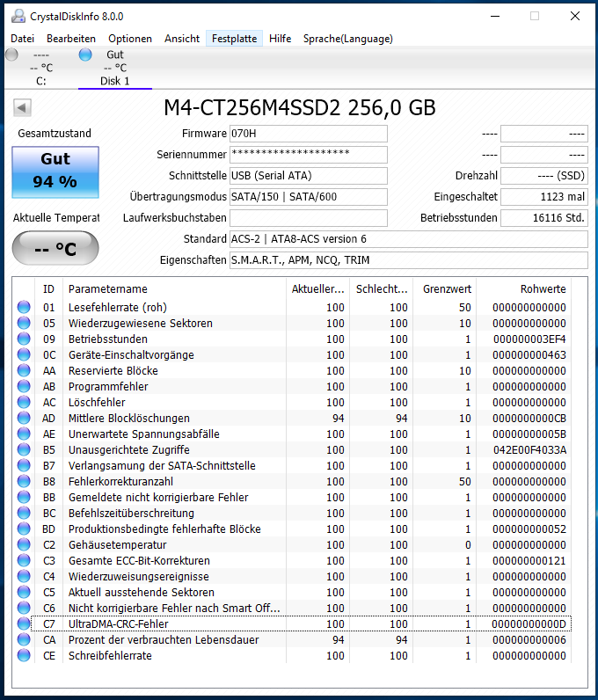The image size is (598, 700).
Task: Open the Ansicht menu
Action: coord(182,39)
